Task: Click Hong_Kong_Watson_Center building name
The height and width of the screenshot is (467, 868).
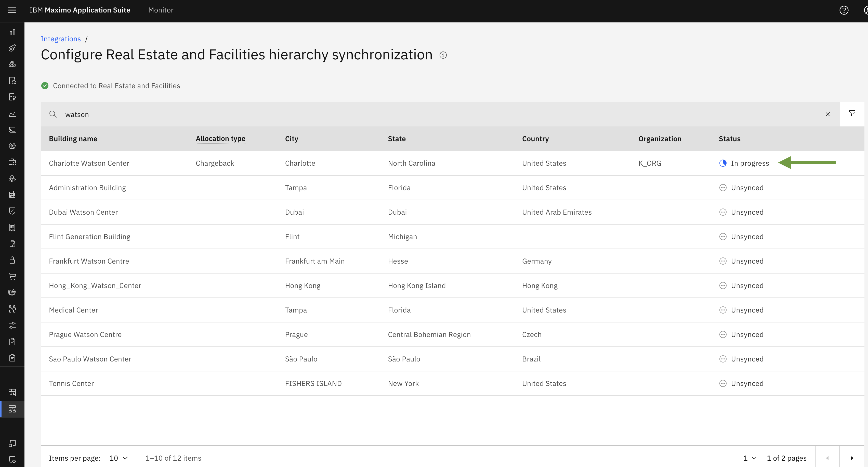Action: coord(95,286)
